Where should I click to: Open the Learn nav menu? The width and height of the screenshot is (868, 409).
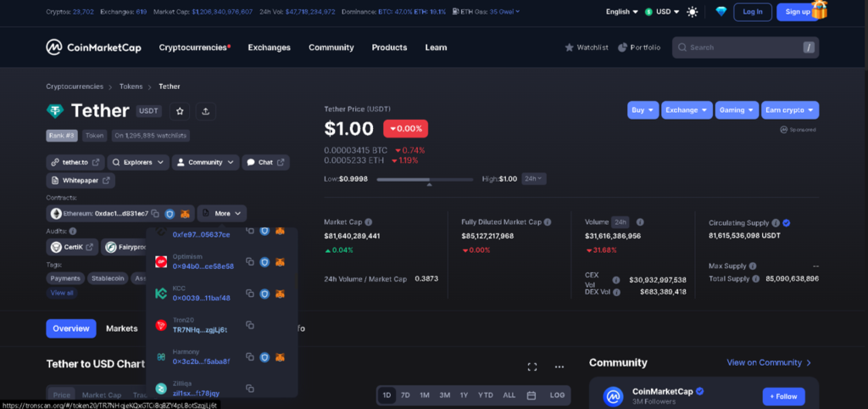[436, 48]
